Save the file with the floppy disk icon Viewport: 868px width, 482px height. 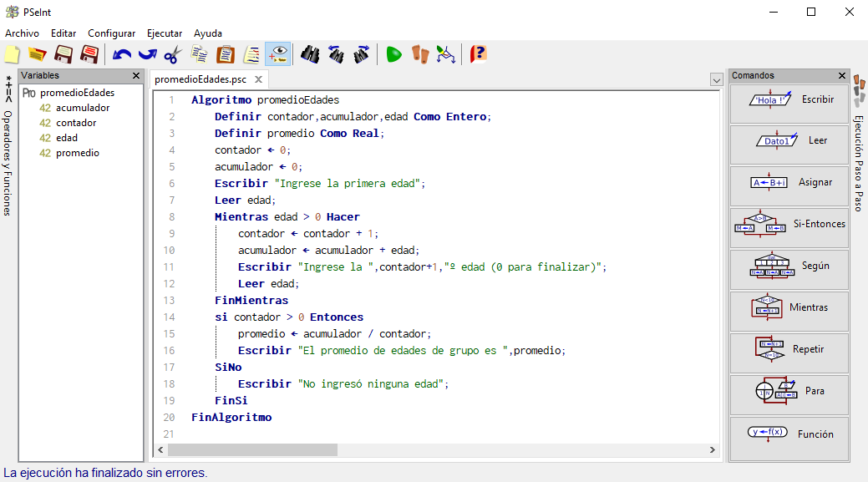pos(63,54)
